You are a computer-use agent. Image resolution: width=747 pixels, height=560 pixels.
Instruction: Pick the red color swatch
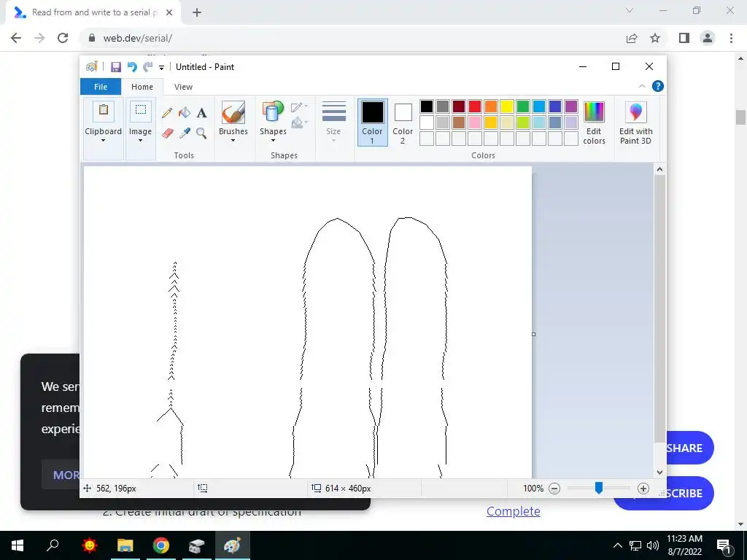[474, 106]
